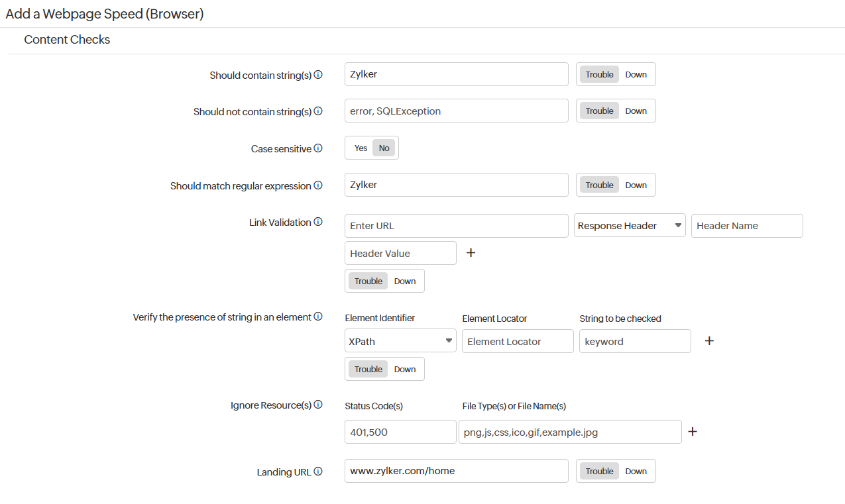The width and height of the screenshot is (845, 504).
Task: Click the plus icon beside the ignored file types field
Action: 693,431
